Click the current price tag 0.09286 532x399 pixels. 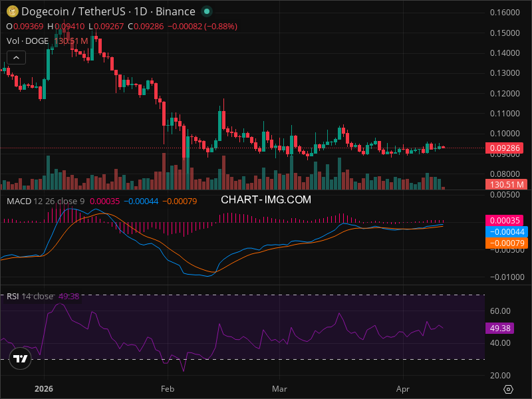(x=505, y=148)
